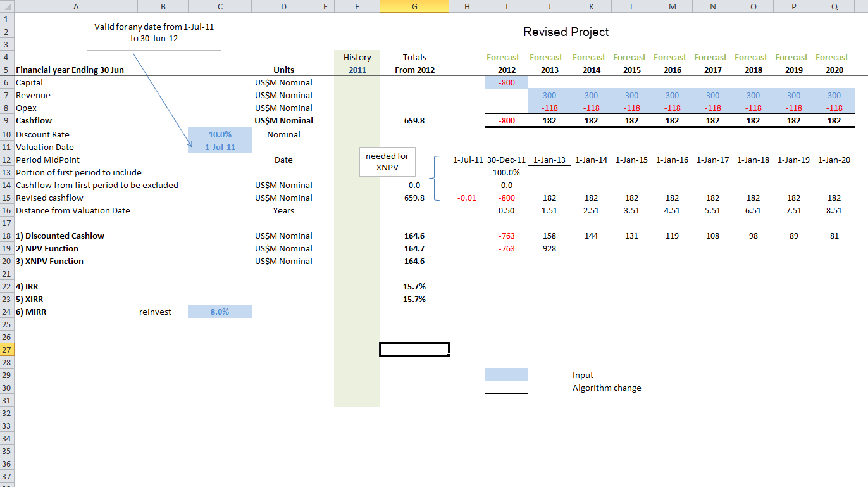Click the Cashflow total 659.8 in row 9
The image size is (868, 487).
click(414, 120)
